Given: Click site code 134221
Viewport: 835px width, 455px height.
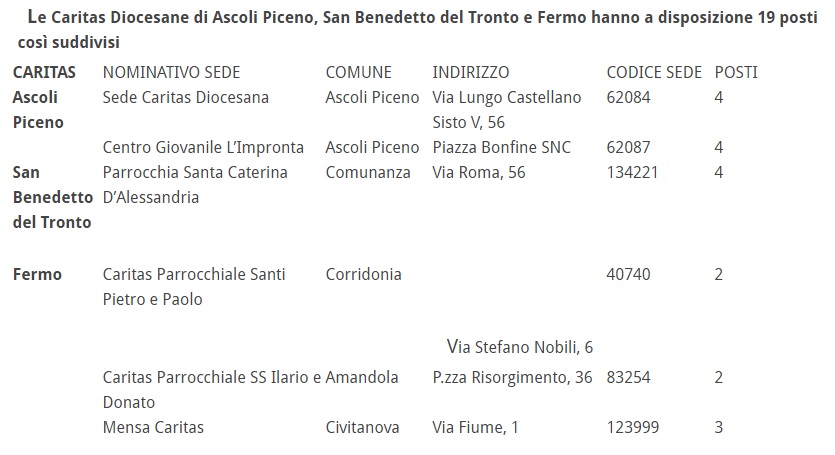Looking at the screenshot, I should pos(633,172).
